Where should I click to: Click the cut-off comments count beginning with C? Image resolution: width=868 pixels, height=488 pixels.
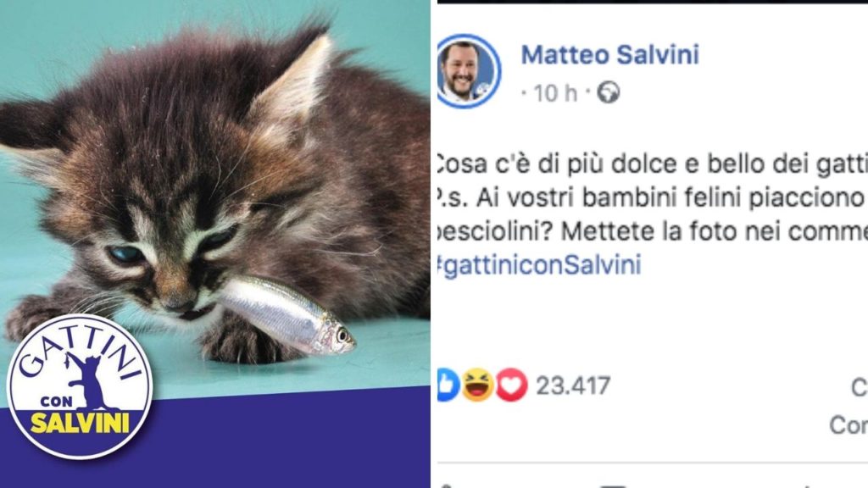(x=860, y=387)
